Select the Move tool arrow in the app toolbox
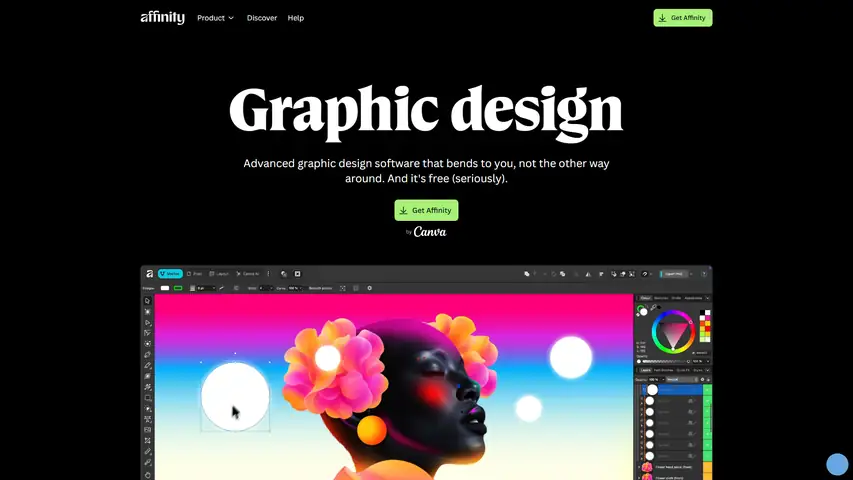Screen dimensions: 853x480 click(x=147, y=300)
